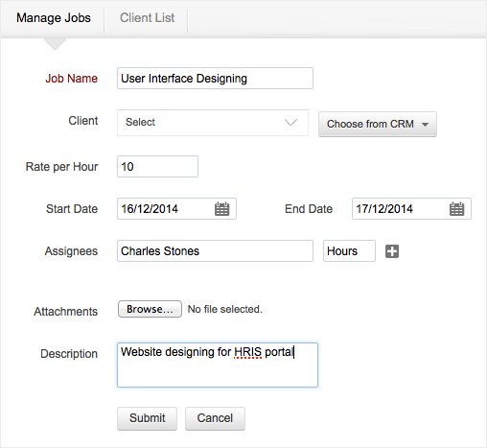
Task: Click the Charles Stones assignee field
Action: point(215,251)
